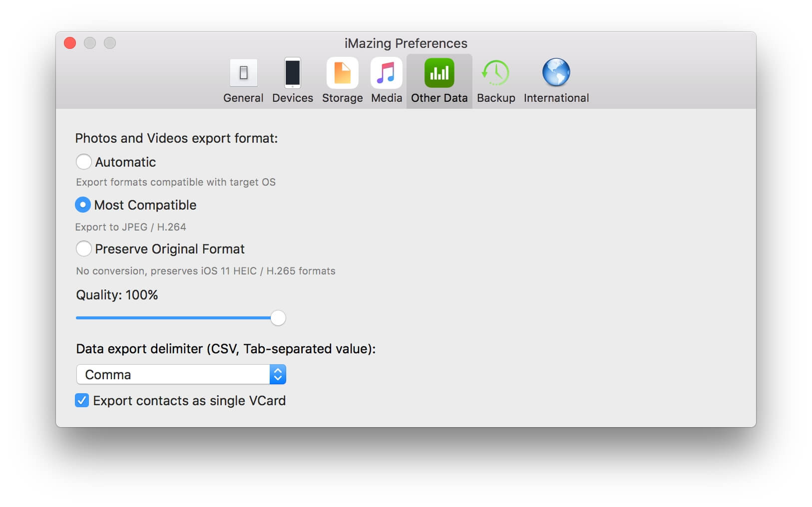Open the Devices preferences phone icon
The width and height of the screenshot is (812, 507).
click(293, 73)
